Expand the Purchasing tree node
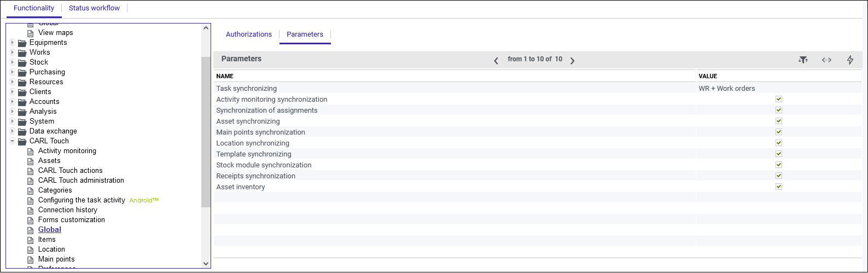 point(12,72)
